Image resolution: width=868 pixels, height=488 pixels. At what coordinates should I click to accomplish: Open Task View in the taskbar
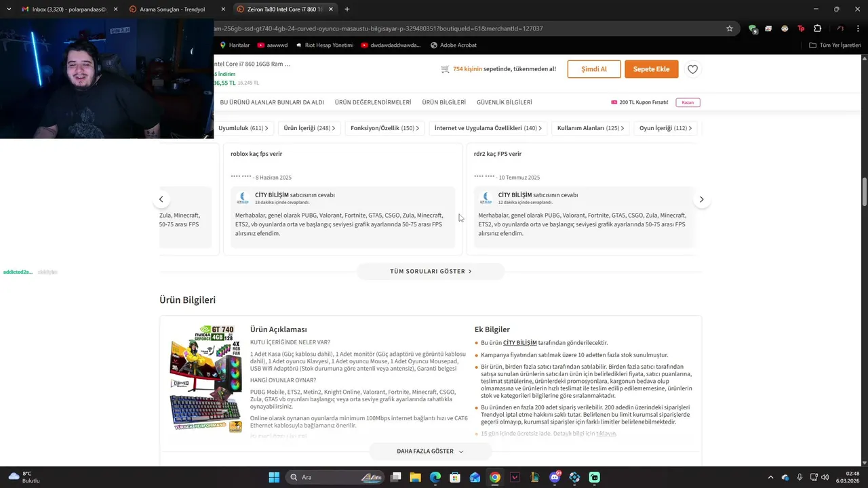click(x=396, y=477)
